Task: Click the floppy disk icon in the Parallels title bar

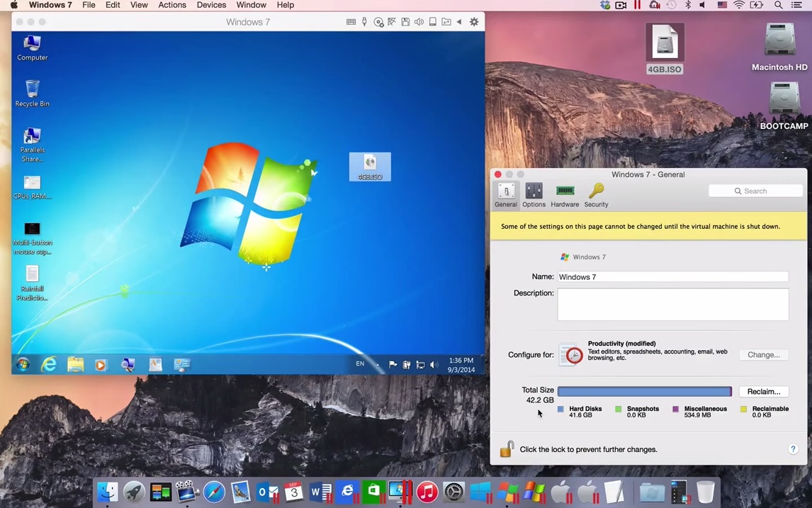Action: point(405,22)
